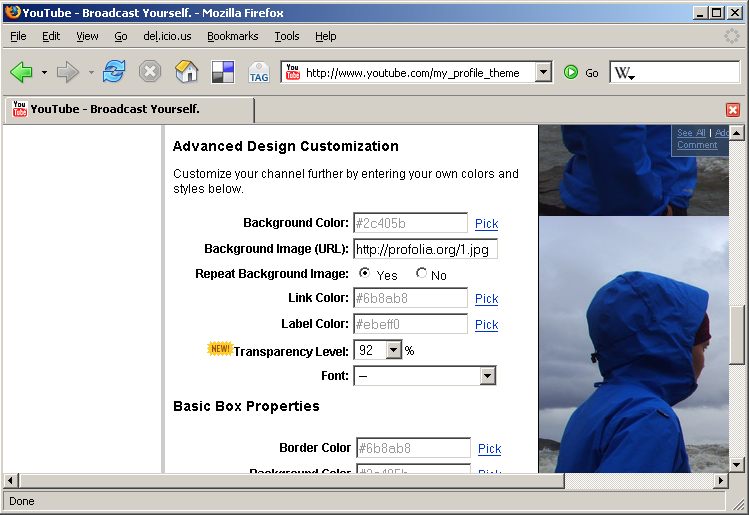
Task: Click the vertical scrollbar down arrow
Action: [736, 464]
